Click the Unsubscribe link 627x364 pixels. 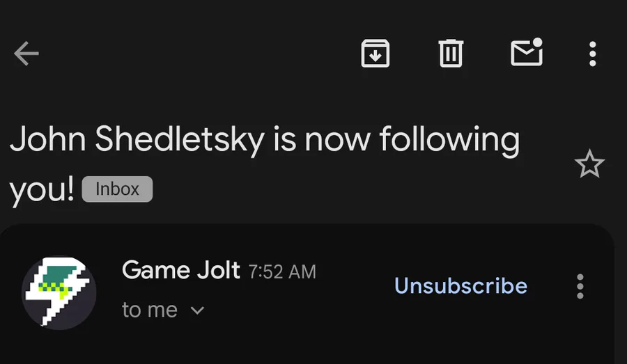[x=460, y=285]
